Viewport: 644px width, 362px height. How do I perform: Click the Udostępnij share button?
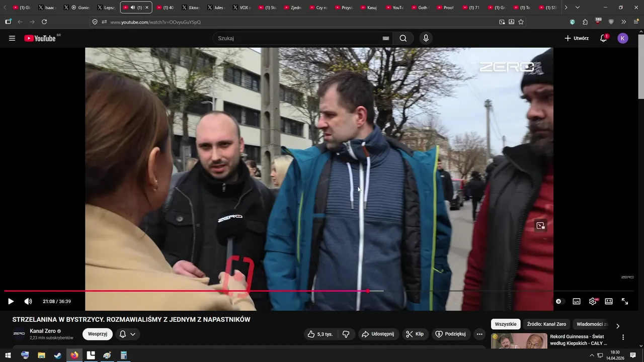[379, 334]
